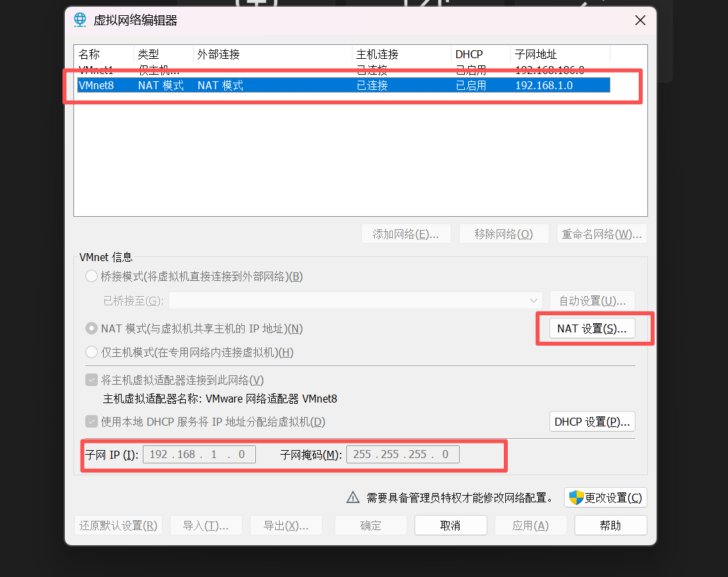Image resolution: width=728 pixels, height=577 pixels.
Task: Click the 确定 button
Action: (371, 525)
